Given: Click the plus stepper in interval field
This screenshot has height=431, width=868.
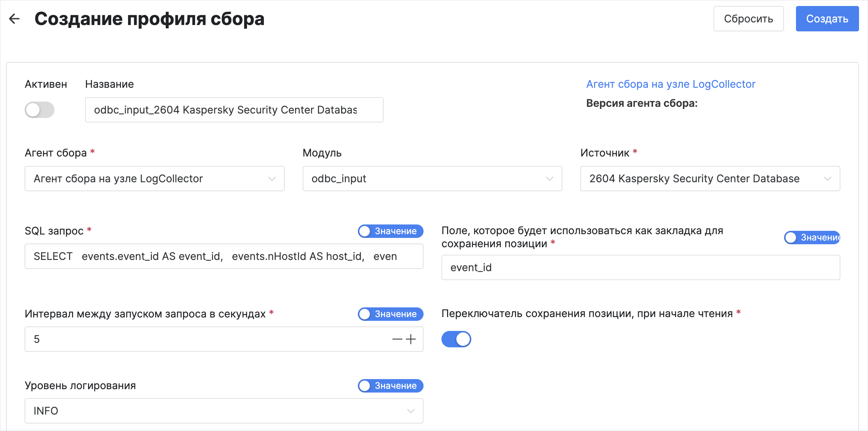Looking at the screenshot, I should point(411,339).
